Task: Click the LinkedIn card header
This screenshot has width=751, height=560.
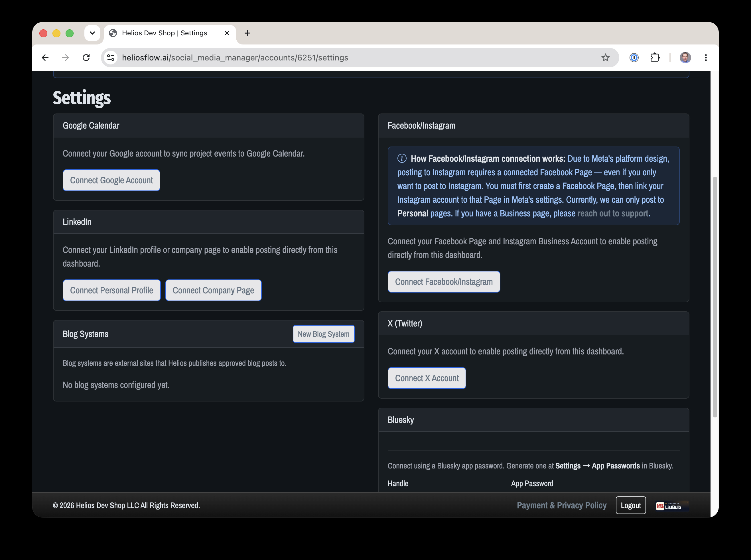Action: point(208,222)
